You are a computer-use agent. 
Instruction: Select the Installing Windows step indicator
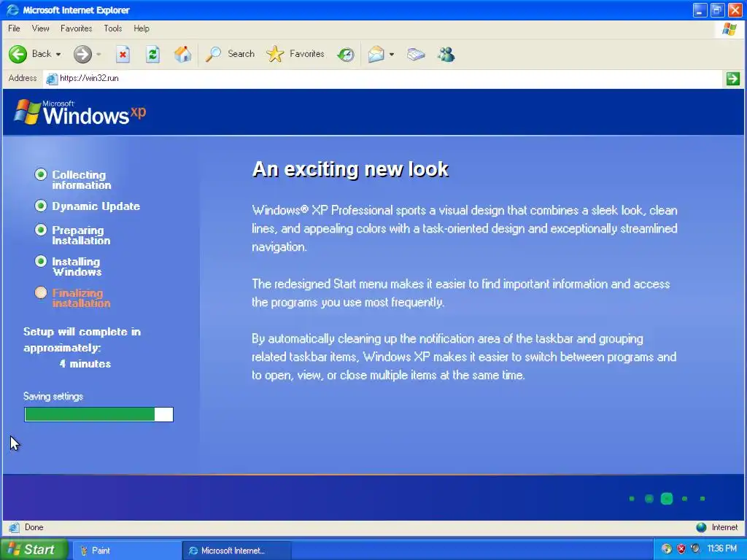click(41, 262)
